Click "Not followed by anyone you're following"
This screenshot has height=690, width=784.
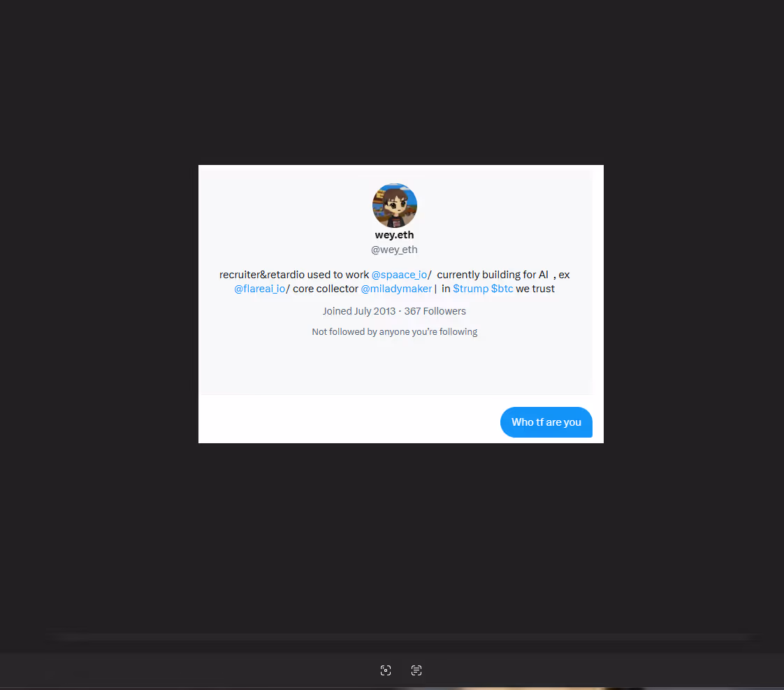[394, 332]
